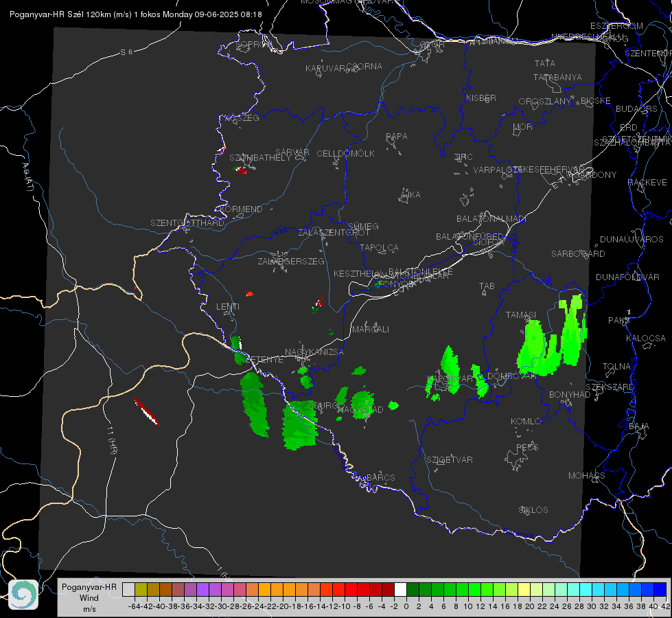
Task: Click the SZIGETVAR label
Action: click(450, 460)
